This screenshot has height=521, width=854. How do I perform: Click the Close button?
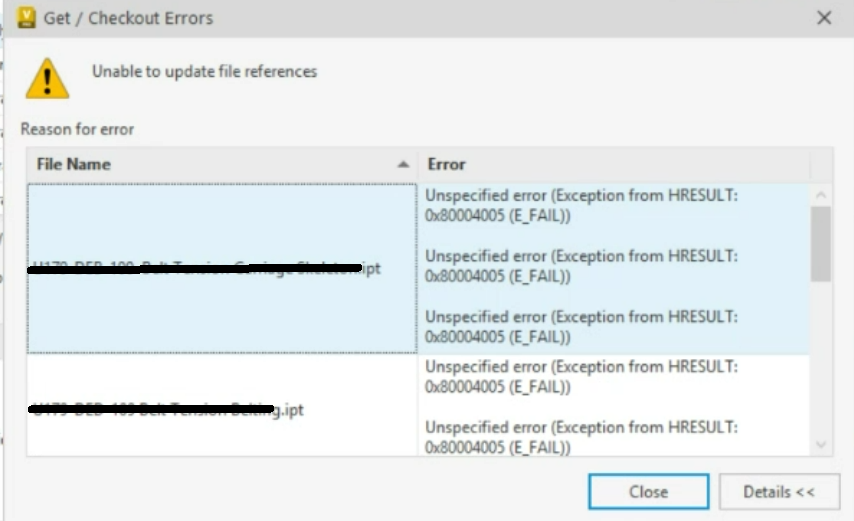[x=648, y=492]
